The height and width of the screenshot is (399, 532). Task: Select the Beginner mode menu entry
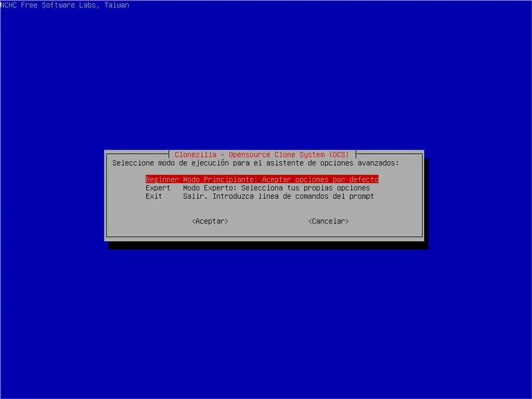pyautogui.click(x=262, y=179)
